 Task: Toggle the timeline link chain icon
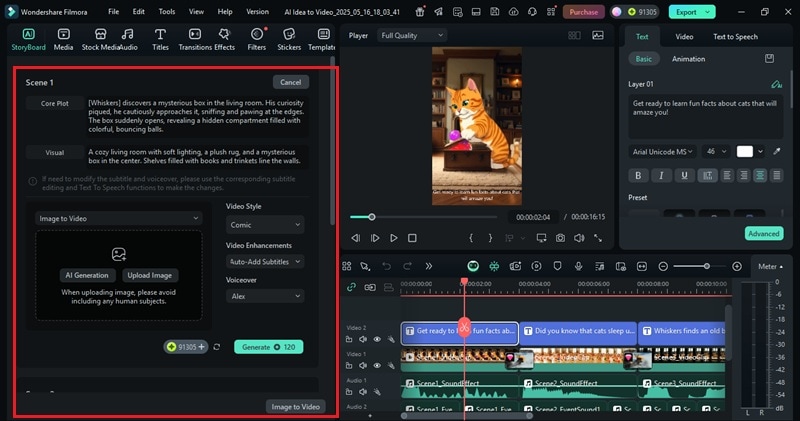[351, 287]
